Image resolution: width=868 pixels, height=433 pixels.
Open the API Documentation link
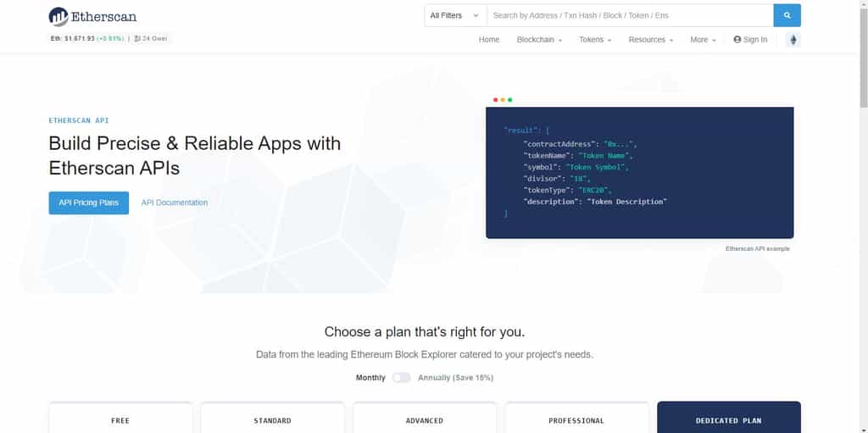click(175, 203)
